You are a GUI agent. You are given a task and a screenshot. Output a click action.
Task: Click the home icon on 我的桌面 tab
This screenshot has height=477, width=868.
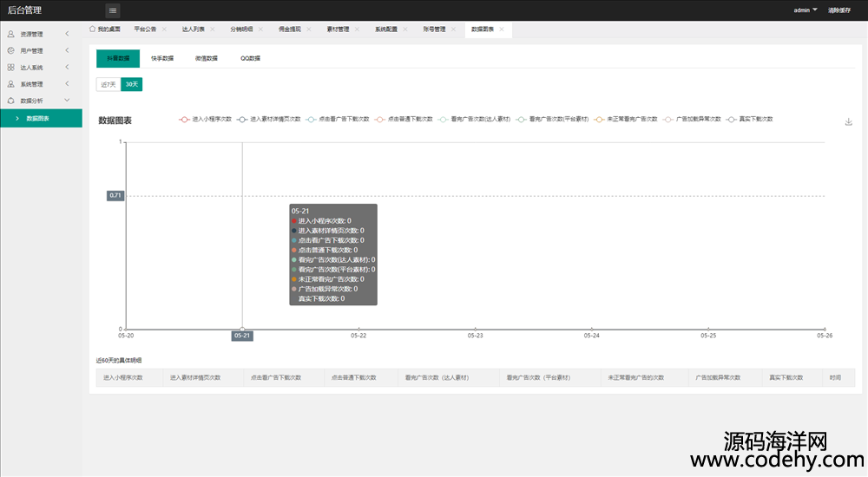click(93, 29)
